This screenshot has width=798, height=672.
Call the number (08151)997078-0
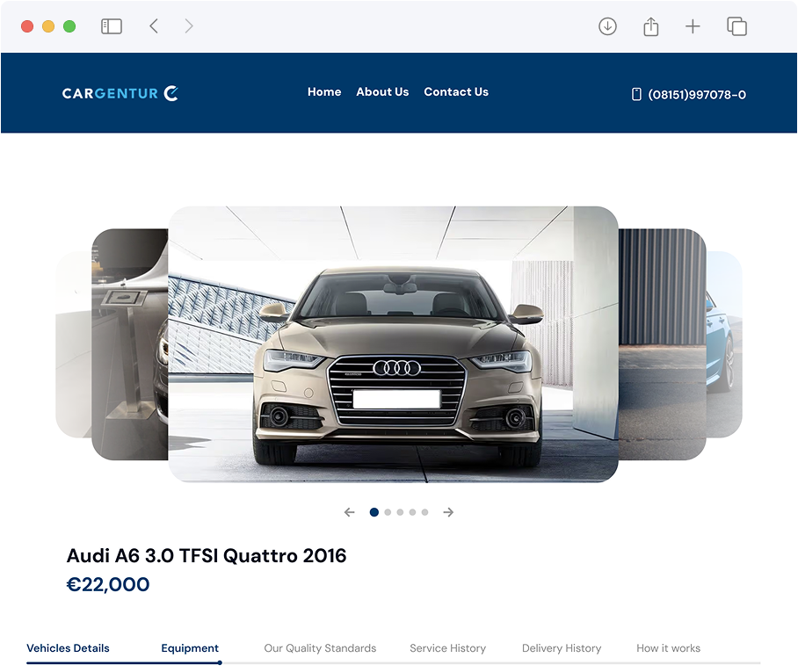coord(697,95)
